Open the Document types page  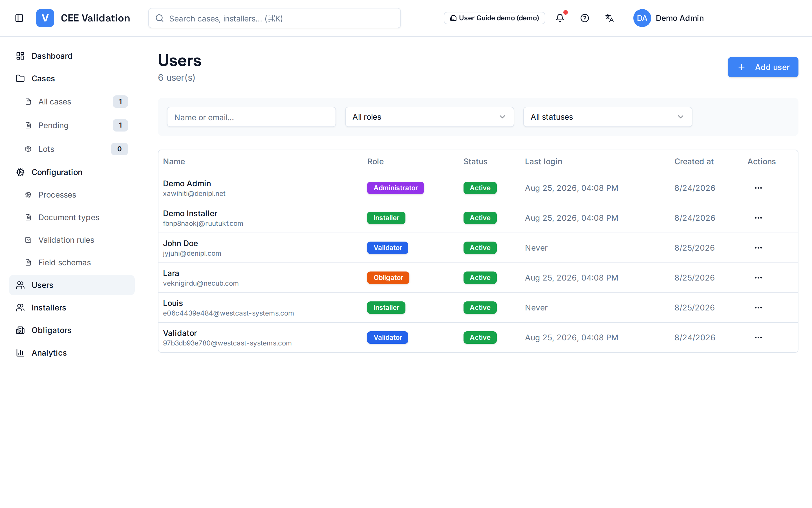(72, 217)
